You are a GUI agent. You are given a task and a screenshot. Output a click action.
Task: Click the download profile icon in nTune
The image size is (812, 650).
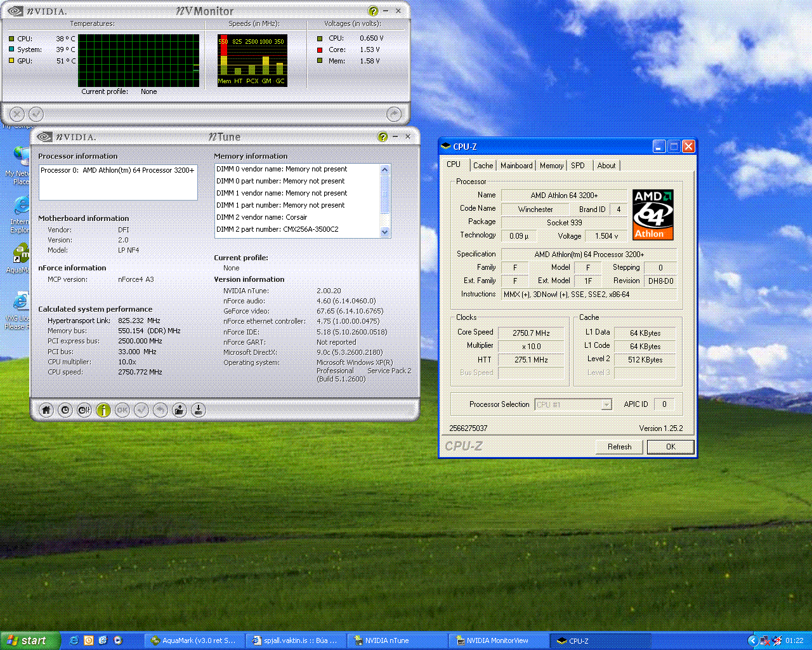pos(198,410)
